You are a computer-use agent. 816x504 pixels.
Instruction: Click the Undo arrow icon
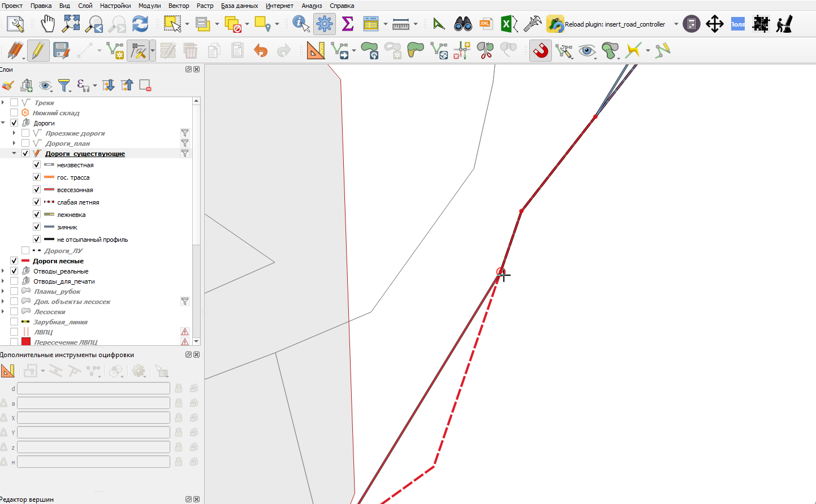point(260,51)
